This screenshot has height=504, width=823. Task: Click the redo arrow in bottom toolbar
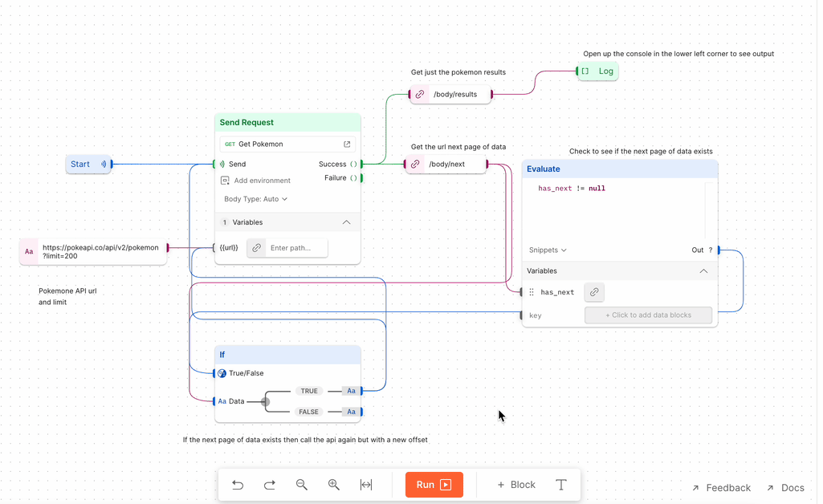tap(270, 485)
